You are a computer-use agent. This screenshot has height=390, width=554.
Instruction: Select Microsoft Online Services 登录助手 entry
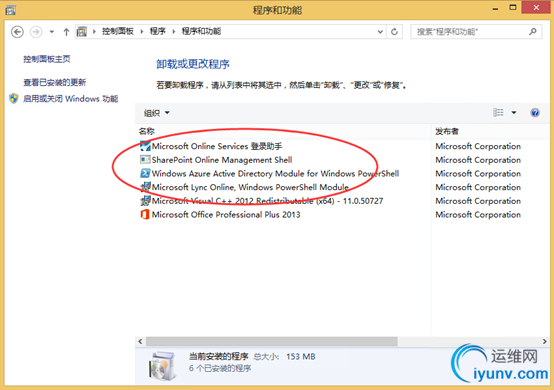217,146
